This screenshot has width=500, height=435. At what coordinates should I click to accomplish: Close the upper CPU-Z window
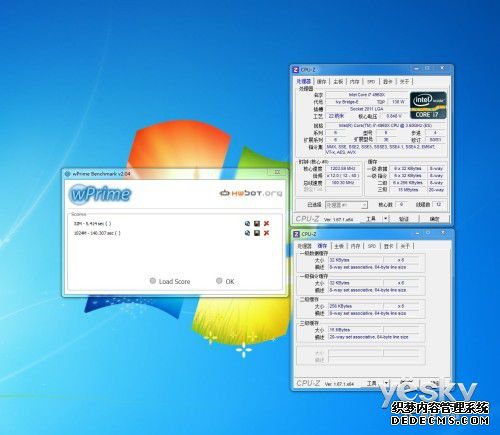pyautogui.click(x=442, y=68)
